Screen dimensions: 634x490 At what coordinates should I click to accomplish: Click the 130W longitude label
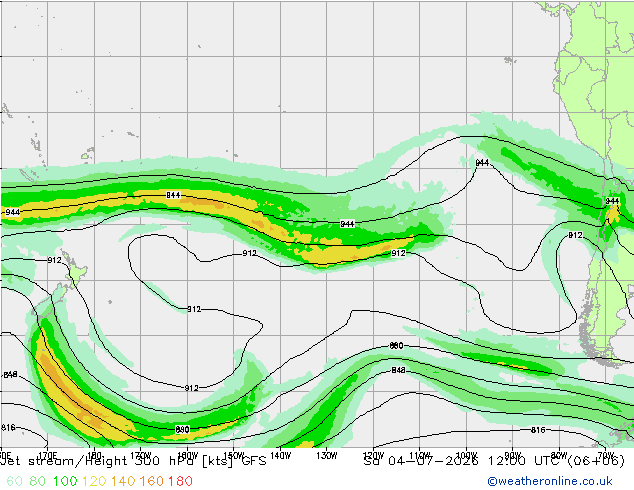[x=327, y=456]
